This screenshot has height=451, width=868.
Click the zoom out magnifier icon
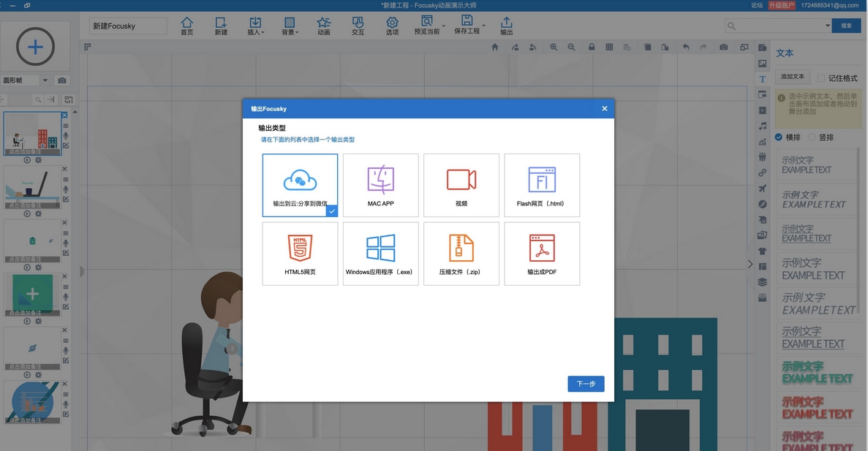coord(571,47)
